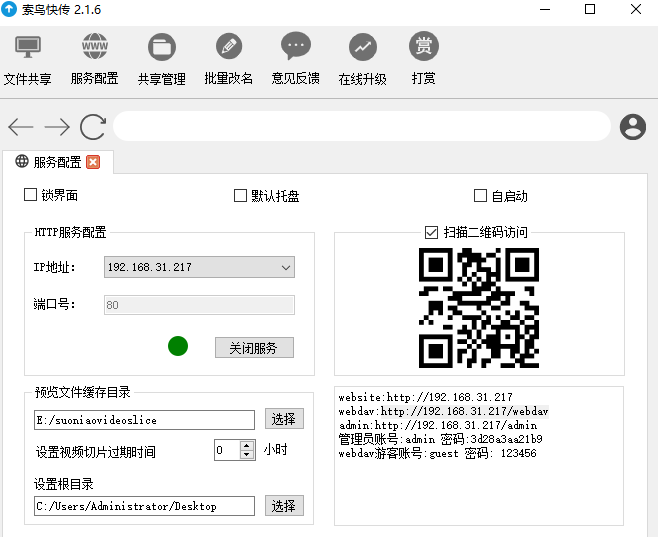Click the 关闭服务 button

point(254,348)
